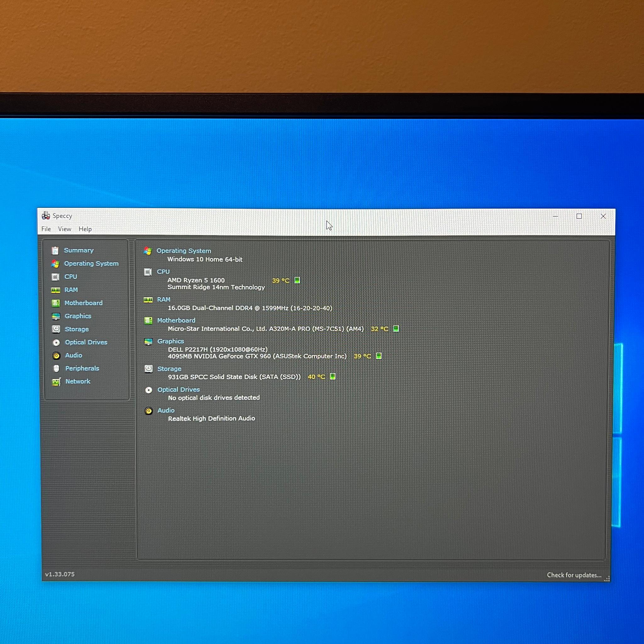Click the Storage 40 °C temperature reading

pyautogui.click(x=316, y=377)
